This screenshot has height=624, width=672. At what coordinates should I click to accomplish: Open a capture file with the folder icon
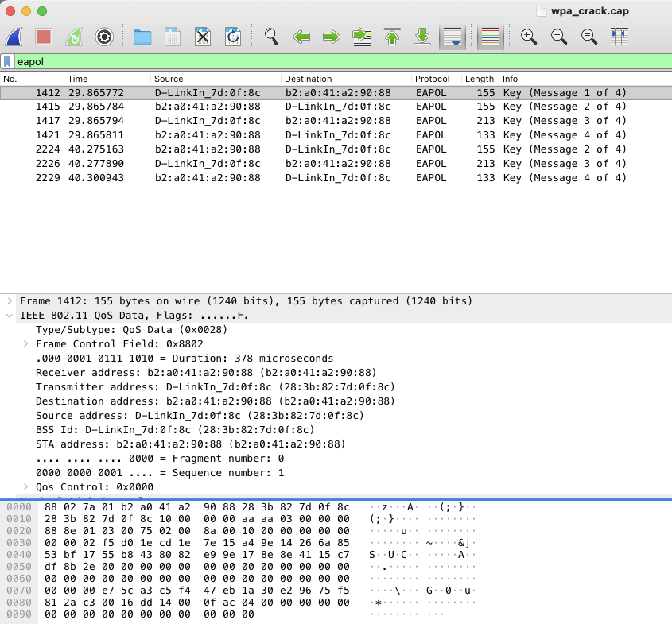click(142, 37)
